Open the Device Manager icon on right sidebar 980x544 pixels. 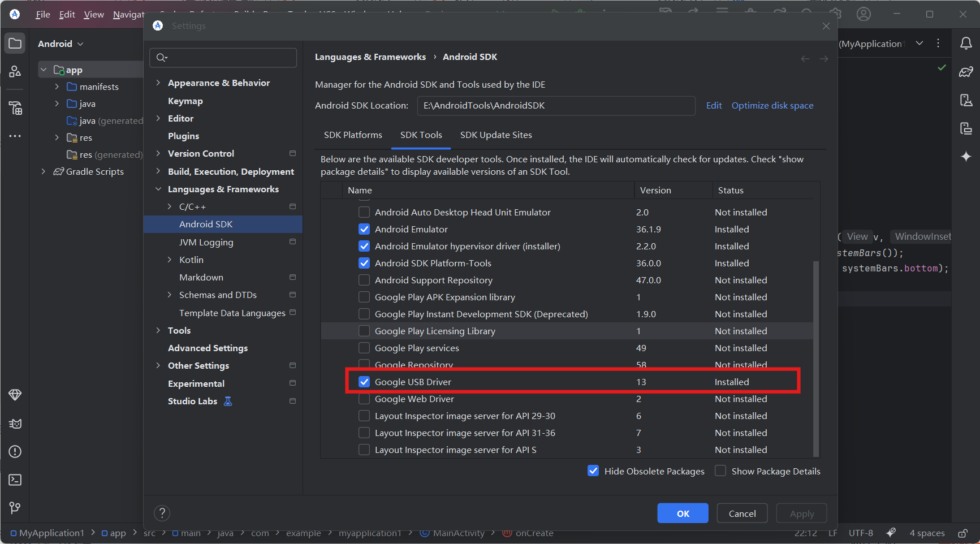[966, 100]
